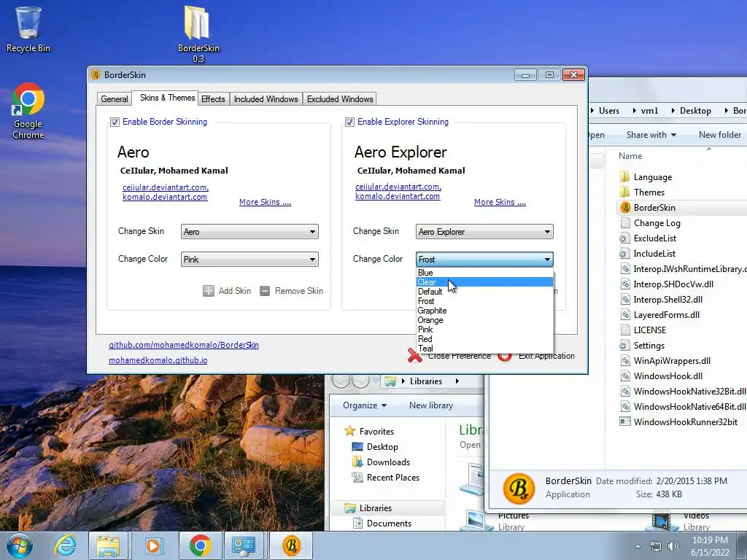Open Internet Explorer from the taskbar
The image size is (747, 560).
pyautogui.click(x=64, y=545)
